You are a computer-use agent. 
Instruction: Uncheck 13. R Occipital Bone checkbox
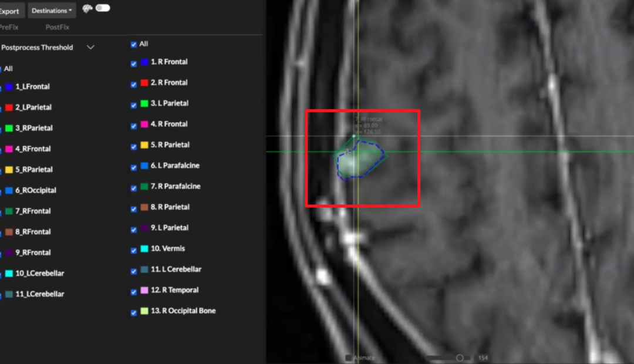pos(133,313)
